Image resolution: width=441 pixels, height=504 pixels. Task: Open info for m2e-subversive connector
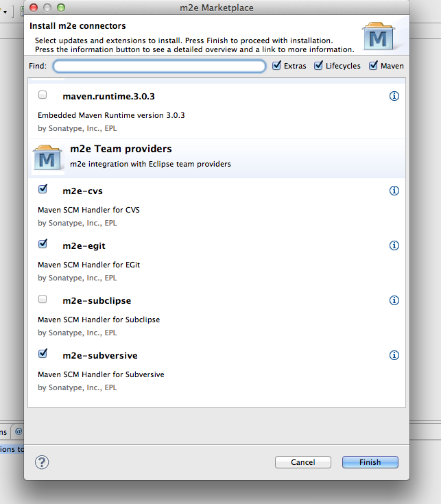click(x=394, y=355)
